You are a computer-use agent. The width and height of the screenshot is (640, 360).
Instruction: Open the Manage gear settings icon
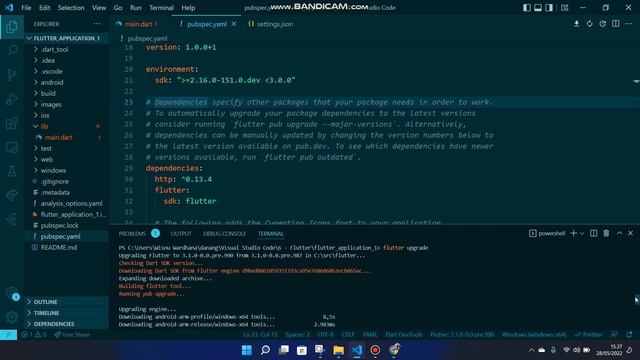12,317
